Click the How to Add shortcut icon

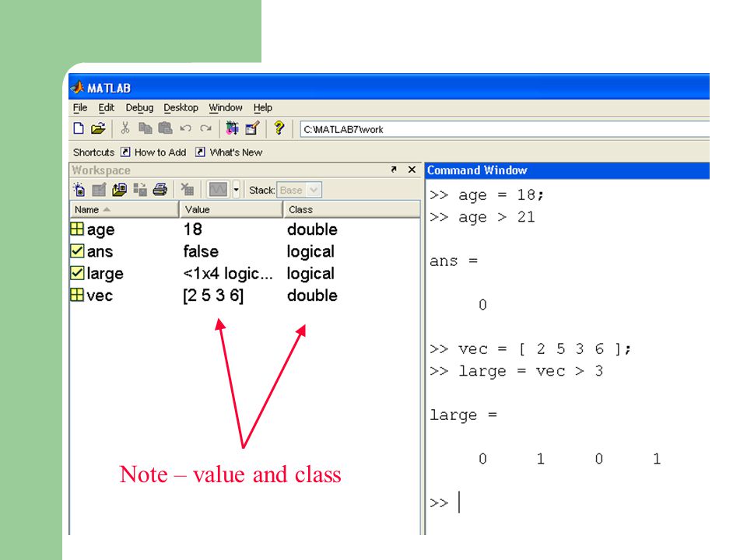pos(124,152)
